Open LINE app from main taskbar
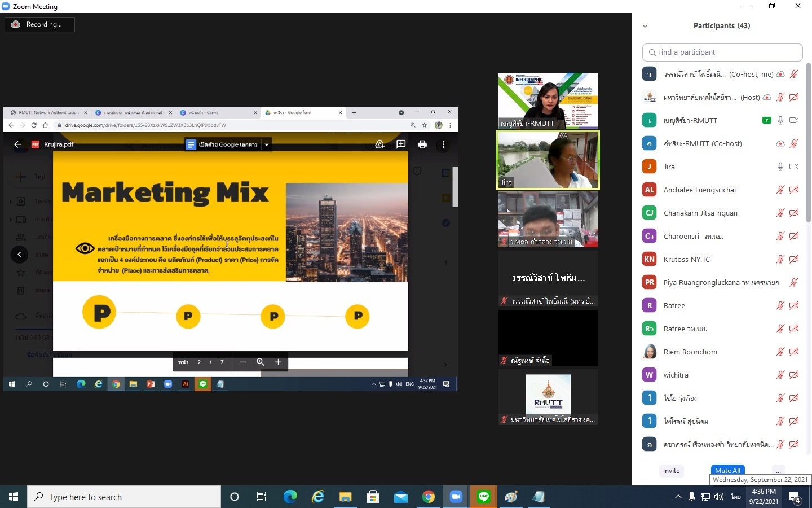 click(x=484, y=497)
